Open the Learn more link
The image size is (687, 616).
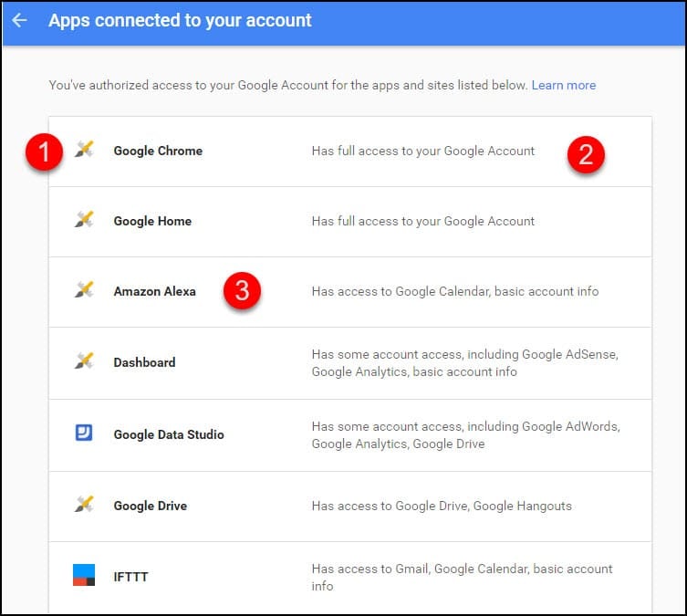pos(564,85)
